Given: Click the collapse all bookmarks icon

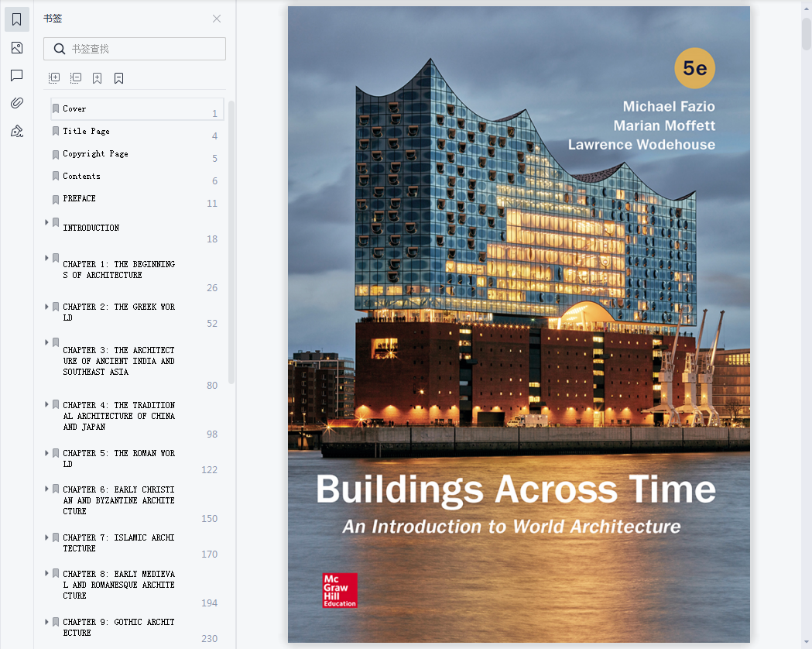Looking at the screenshot, I should point(76,78).
